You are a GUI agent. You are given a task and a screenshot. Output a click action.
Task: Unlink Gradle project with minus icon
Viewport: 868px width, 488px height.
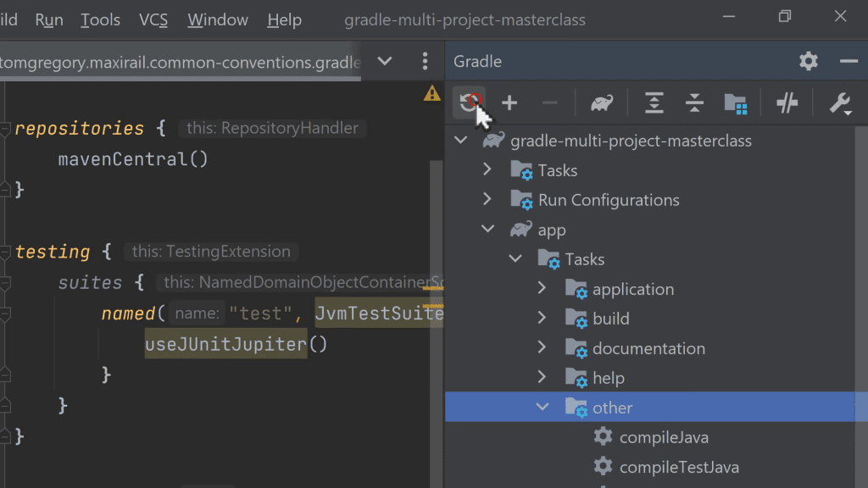click(548, 103)
